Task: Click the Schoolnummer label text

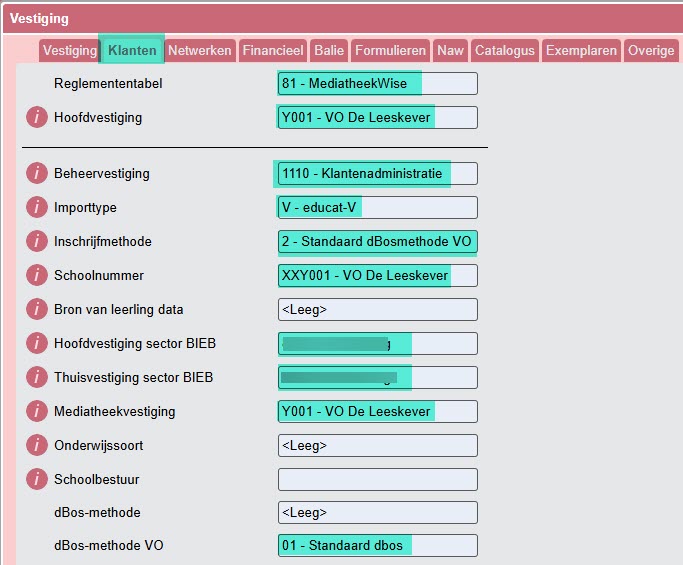Action: 99,275
